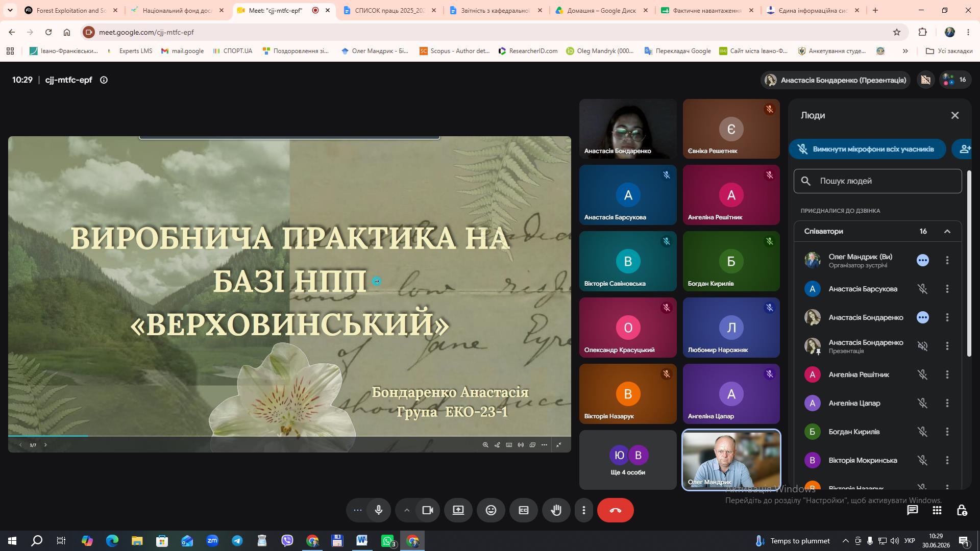Enter fullscreen for the presentation
Viewport: 980px width, 551px height.
coord(559,445)
